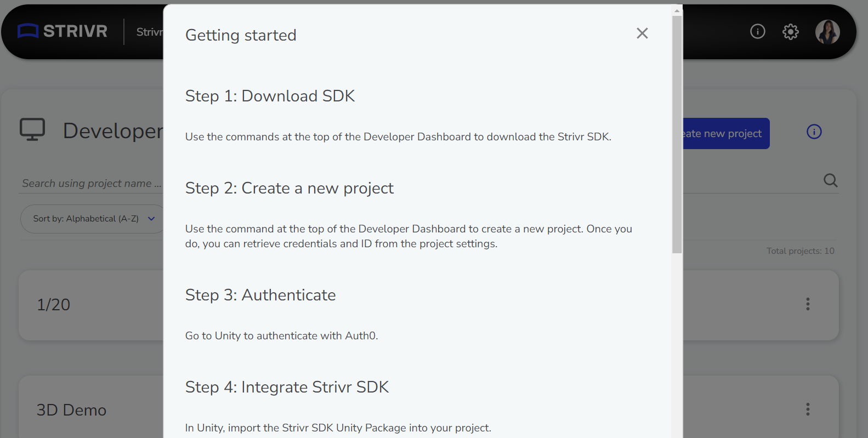This screenshot has height=438, width=868.
Task: Click the STRIVR logo
Action: click(x=63, y=31)
